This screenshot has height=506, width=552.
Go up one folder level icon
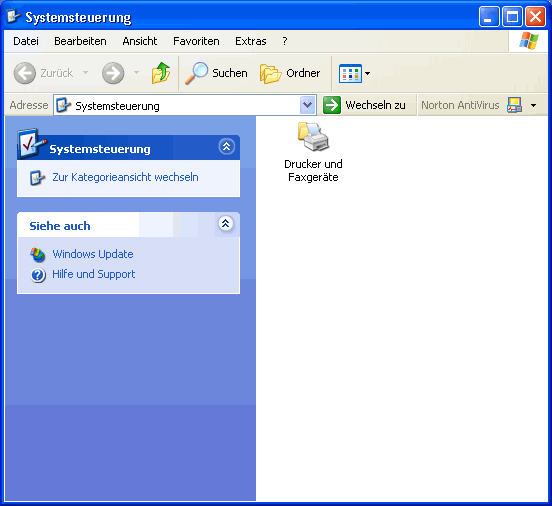[x=161, y=73]
